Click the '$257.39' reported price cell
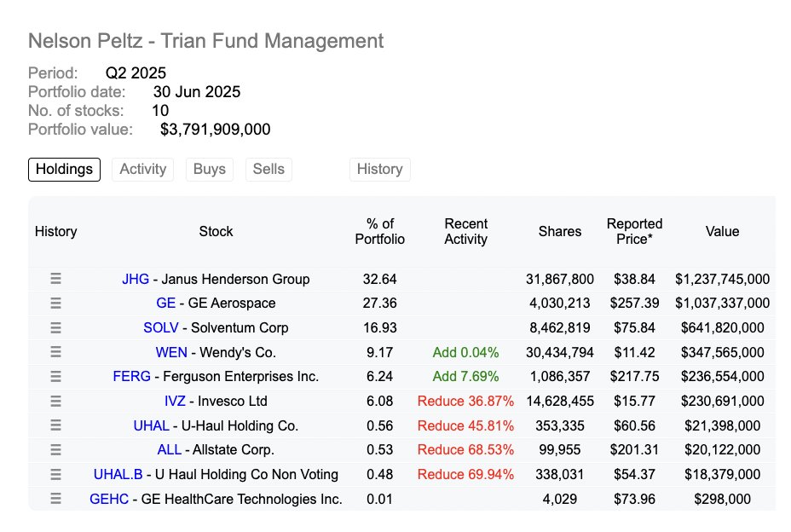This screenshot has width=791, height=532. pos(635,303)
